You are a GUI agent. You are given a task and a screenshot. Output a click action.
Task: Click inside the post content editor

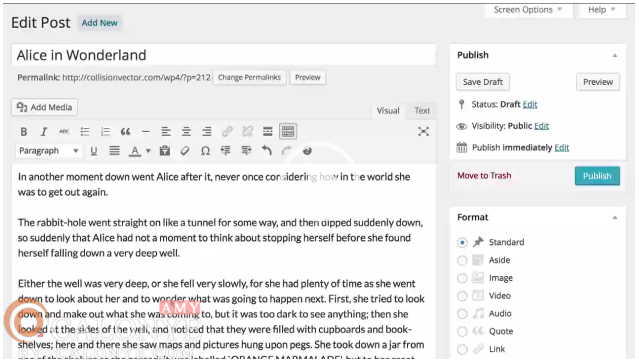coord(224,261)
